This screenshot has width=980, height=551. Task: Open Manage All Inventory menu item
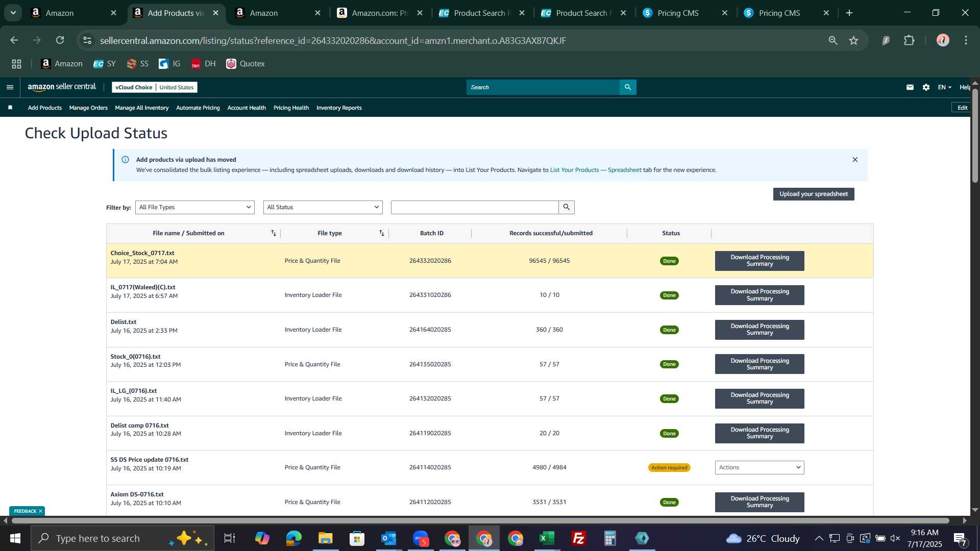click(141, 108)
